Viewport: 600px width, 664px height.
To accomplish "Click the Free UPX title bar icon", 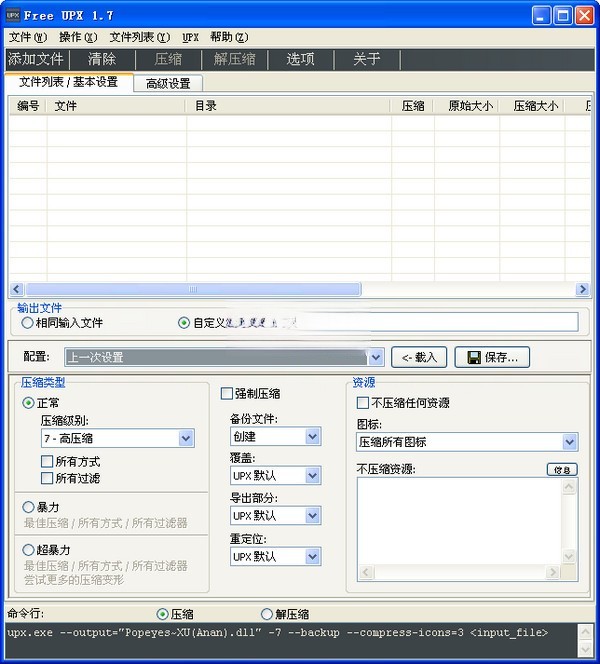I will point(13,16).
